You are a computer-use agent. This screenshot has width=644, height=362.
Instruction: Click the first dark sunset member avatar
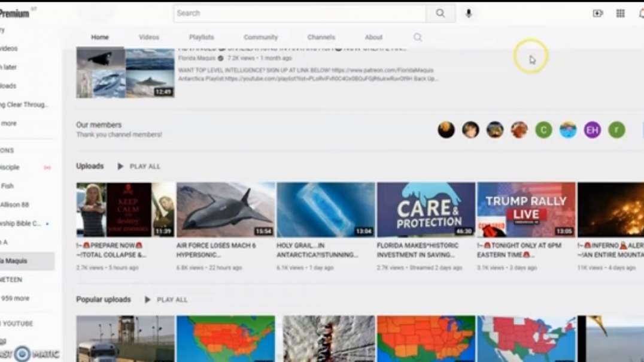(x=446, y=130)
